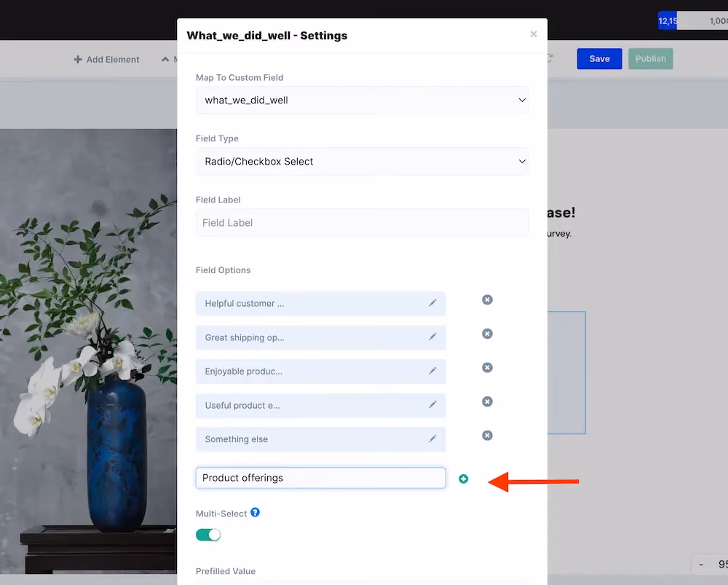The height and width of the screenshot is (585, 728).
Task: Remove the Enjoyable product option
Action: (487, 368)
